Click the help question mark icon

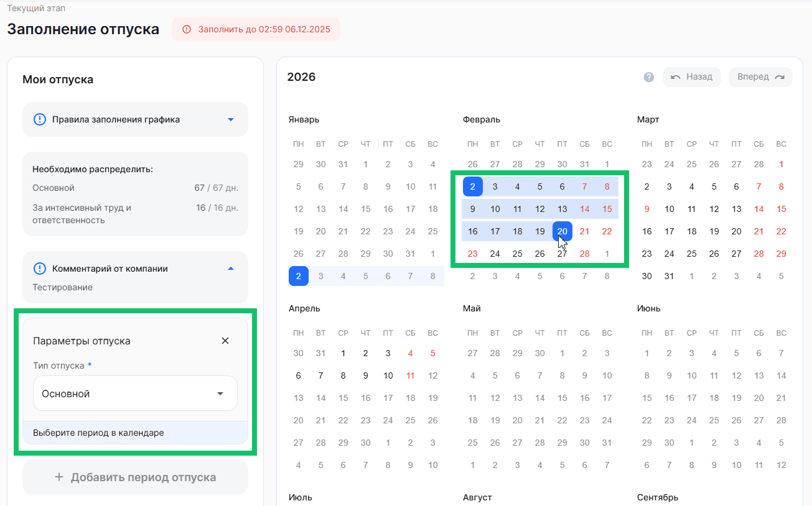[648, 77]
